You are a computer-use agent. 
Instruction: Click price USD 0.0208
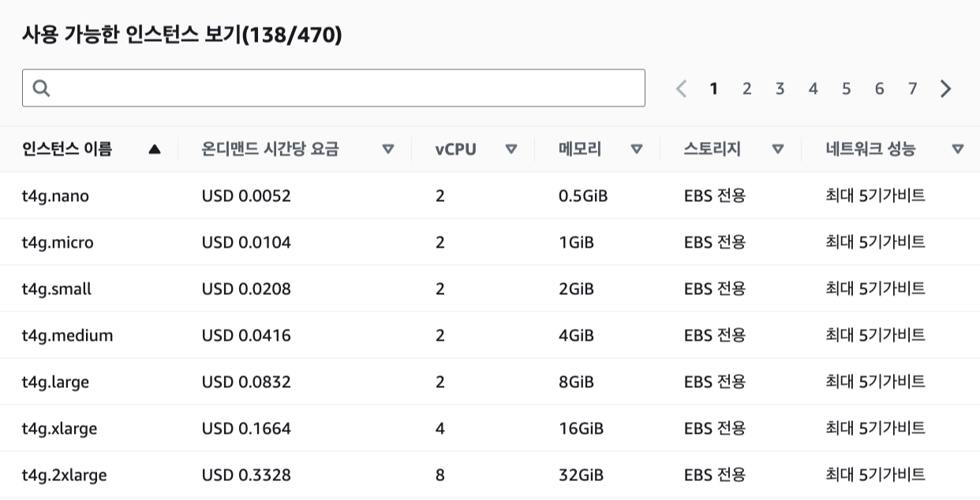coord(246,289)
